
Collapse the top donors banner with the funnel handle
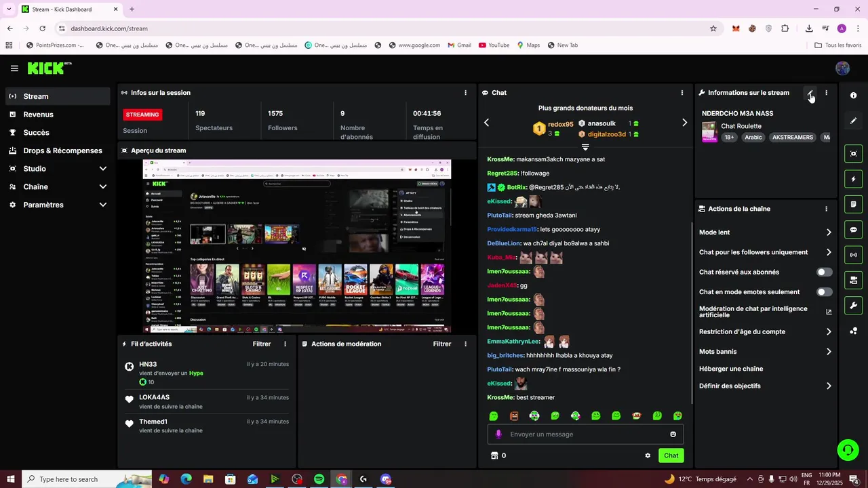click(x=585, y=147)
